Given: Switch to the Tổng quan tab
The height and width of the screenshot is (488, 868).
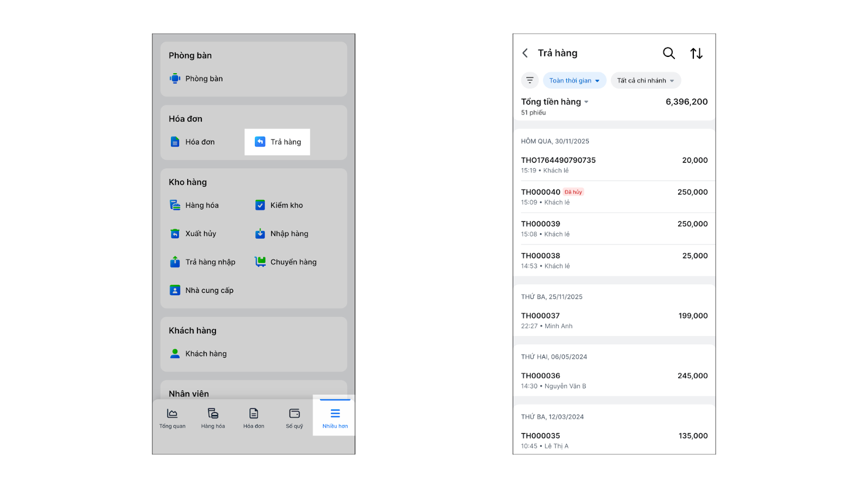Looking at the screenshot, I should (173, 418).
